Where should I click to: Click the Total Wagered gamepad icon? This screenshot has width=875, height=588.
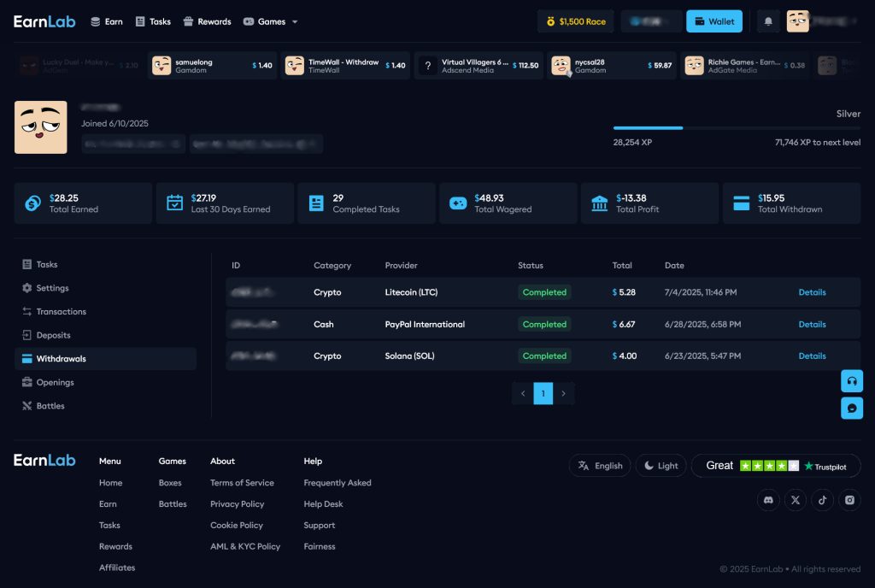pos(458,203)
